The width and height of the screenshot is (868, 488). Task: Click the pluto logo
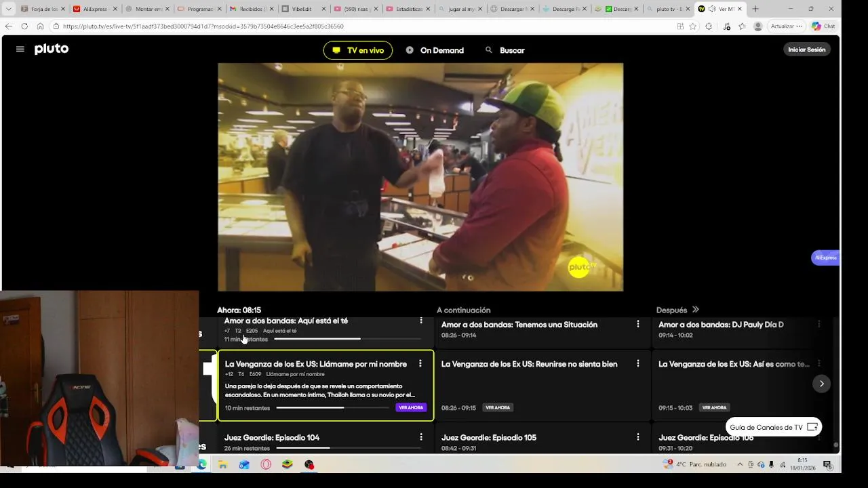pos(52,49)
